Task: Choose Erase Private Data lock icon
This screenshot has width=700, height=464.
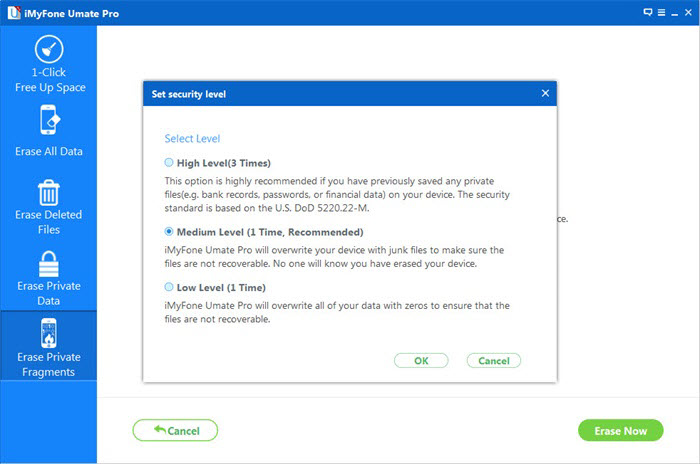Action: pyautogui.click(x=48, y=263)
